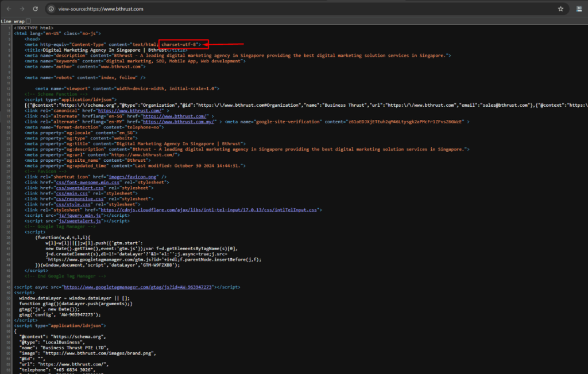This screenshot has width=588, height=374.
Task: Open the css/main.css link
Action: click(72, 193)
